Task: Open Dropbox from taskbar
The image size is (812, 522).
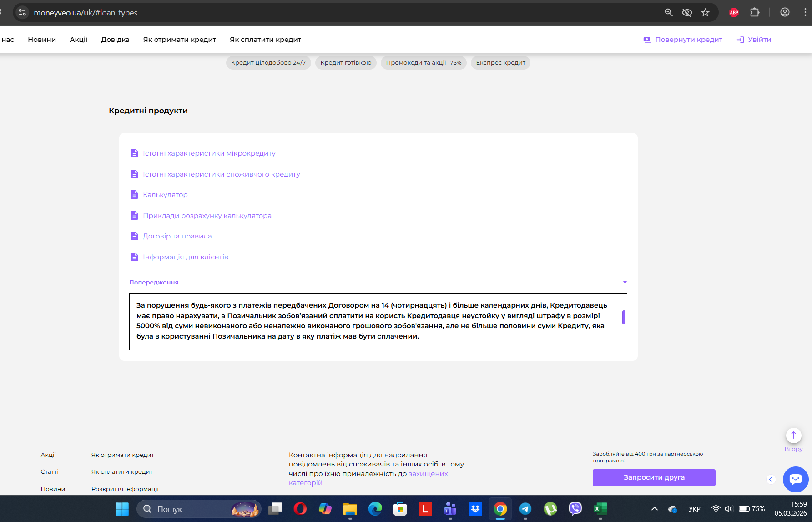Action: coord(475,509)
